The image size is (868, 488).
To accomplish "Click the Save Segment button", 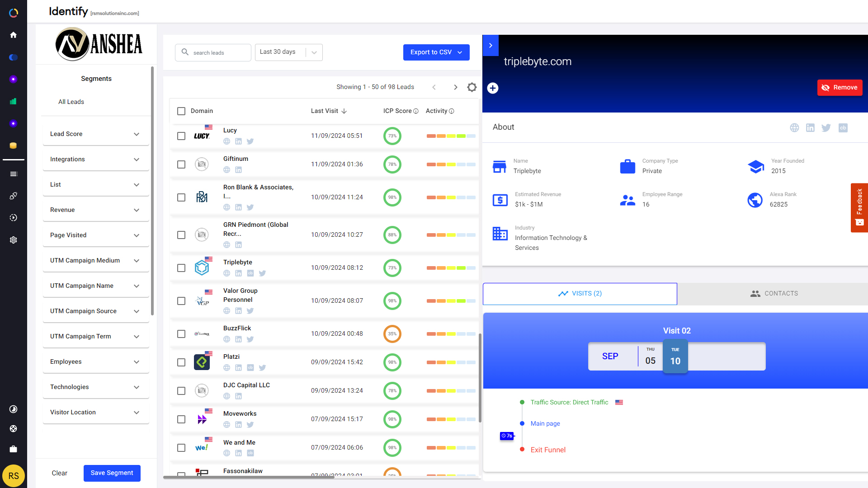I will click(112, 473).
